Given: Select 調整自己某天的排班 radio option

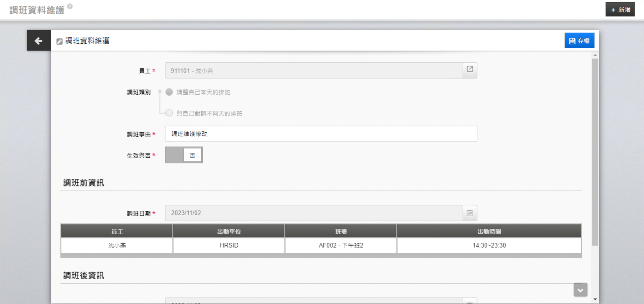Looking at the screenshot, I should [169, 92].
